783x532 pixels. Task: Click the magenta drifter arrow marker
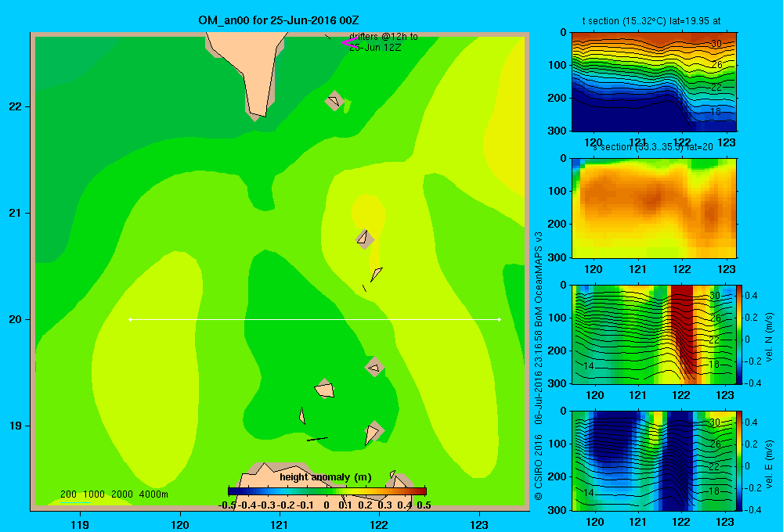pos(348,42)
